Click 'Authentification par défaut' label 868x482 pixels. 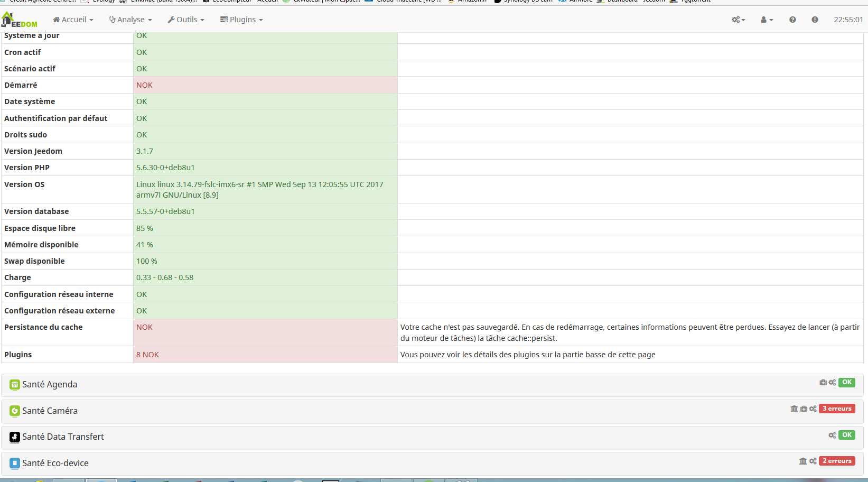56,118
